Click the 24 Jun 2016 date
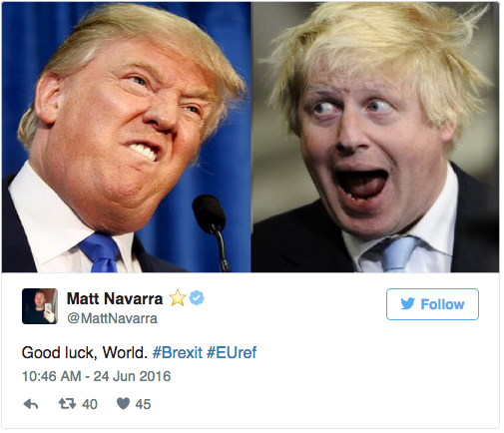The height and width of the screenshot is (433, 504). click(132, 376)
